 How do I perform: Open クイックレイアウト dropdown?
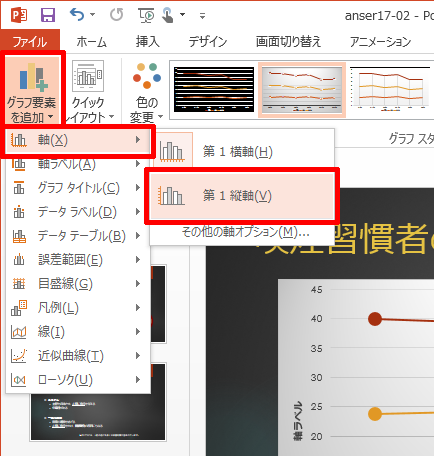point(89,91)
